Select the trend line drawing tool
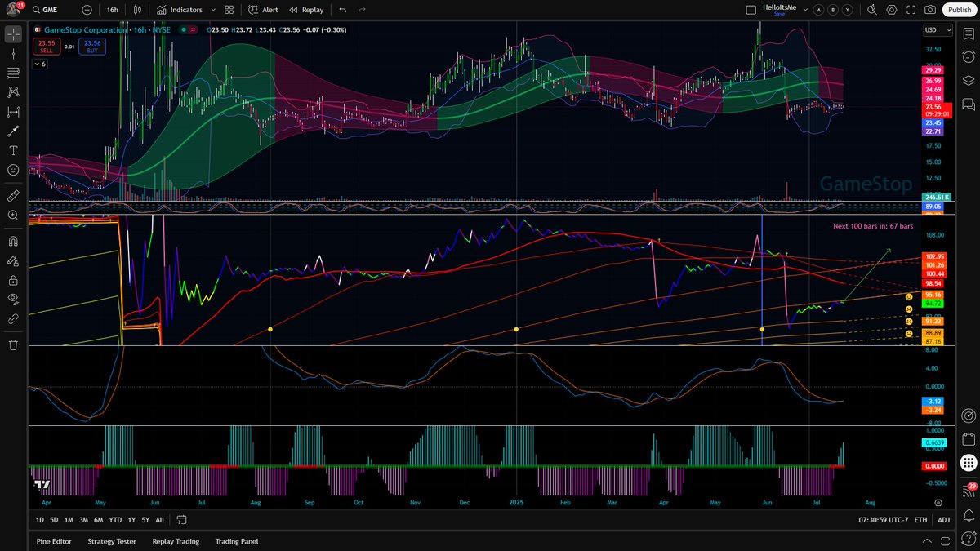Viewport: 980px width, 551px height. pos(13,53)
